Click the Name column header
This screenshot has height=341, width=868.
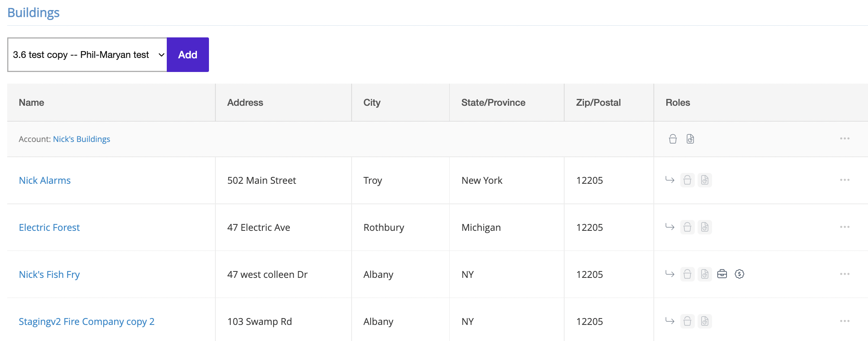[x=31, y=103]
